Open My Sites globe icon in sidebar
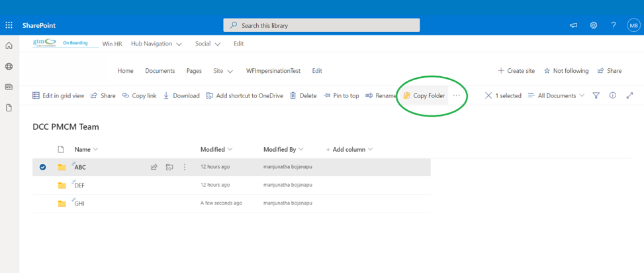The image size is (644, 273). pyautogui.click(x=9, y=66)
